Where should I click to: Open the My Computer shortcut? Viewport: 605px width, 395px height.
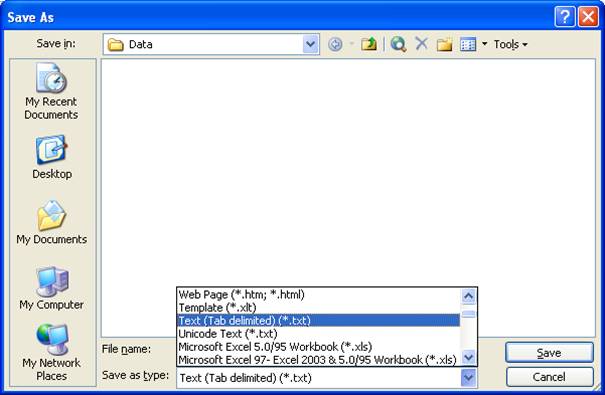tap(52, 288)
